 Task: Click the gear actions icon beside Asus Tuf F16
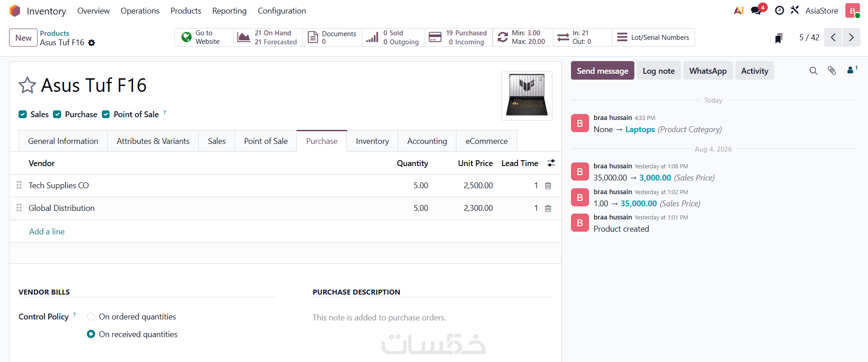(92, 43)
